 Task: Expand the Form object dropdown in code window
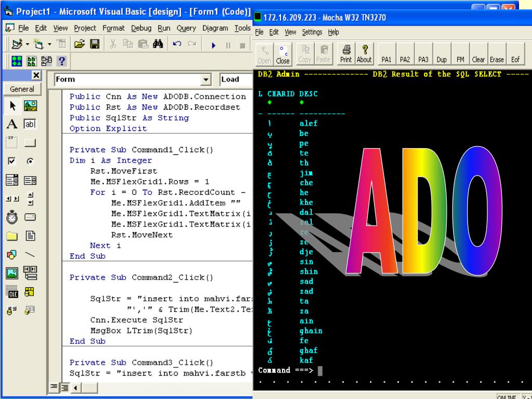click(x=206, y=79)
